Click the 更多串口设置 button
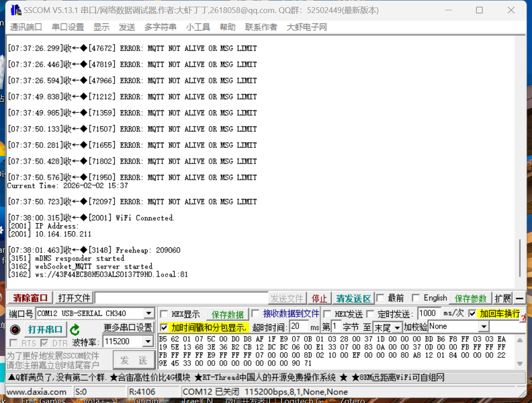The width and height of the screenshot is (532, 403). coord(128,328)
